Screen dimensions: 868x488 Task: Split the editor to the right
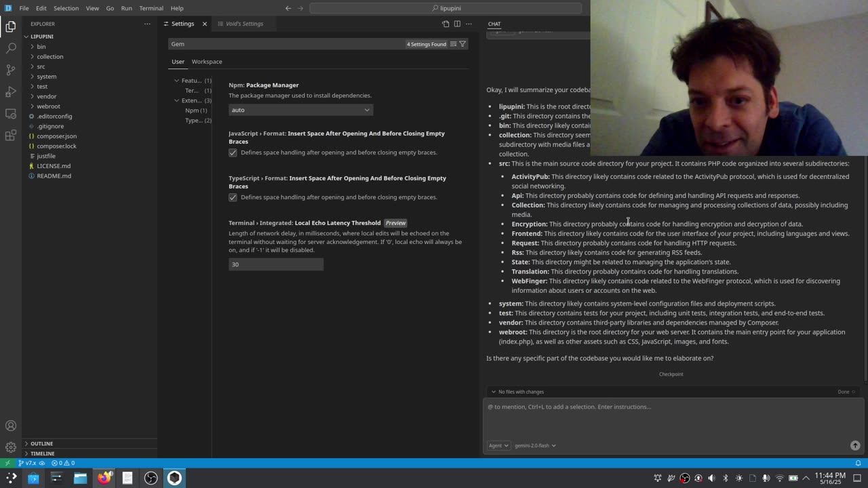coord(457,24)
